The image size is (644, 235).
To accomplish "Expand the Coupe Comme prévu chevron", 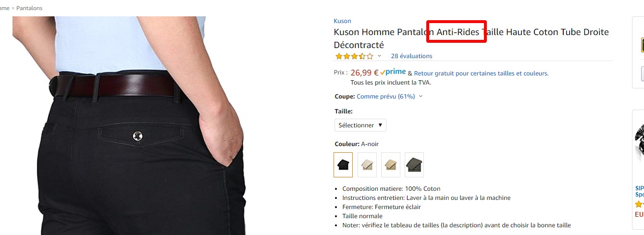I will pos(421,96).
